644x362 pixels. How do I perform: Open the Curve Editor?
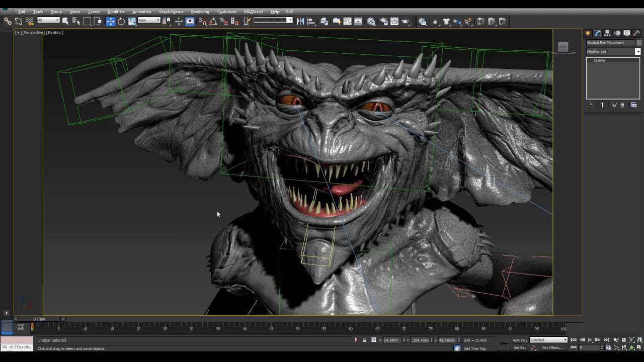point(348,21)
